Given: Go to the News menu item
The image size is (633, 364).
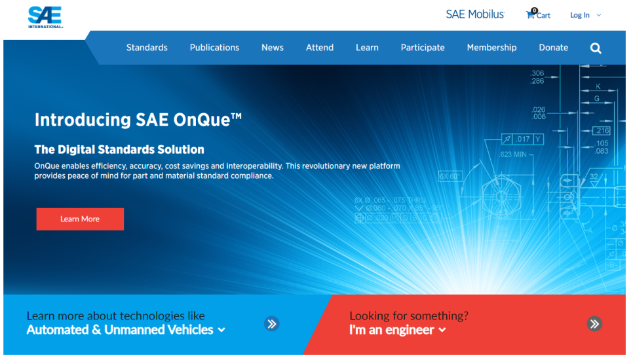Looking at the screenshot, I should coord(273,48).
